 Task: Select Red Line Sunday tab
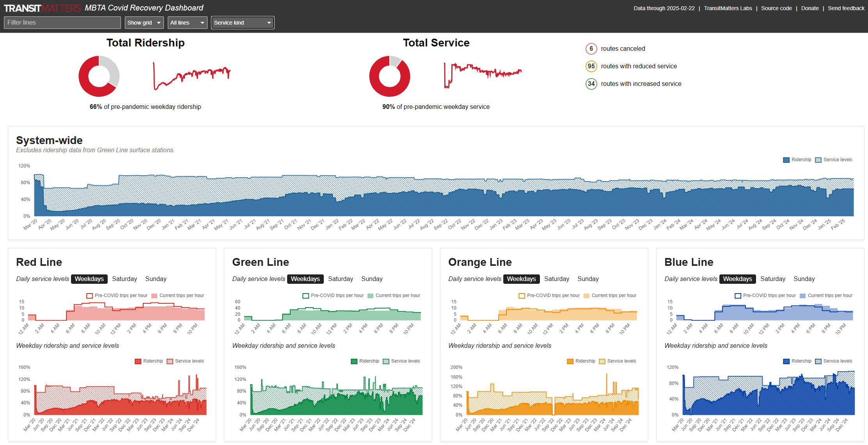[x=156, y=279]
